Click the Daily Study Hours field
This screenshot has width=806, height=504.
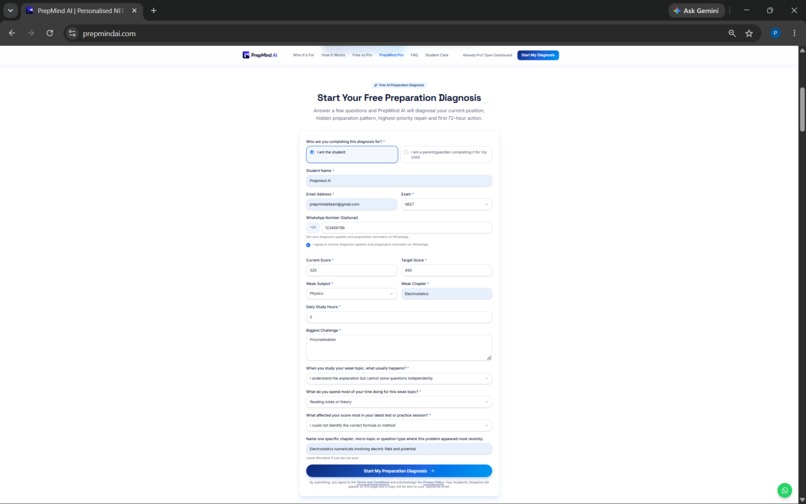click(399, 317)
